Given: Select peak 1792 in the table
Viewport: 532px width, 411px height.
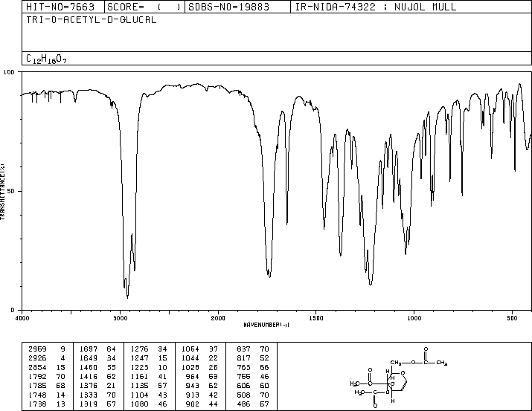Looking at the screenshot, I should (x=37, y=376).
